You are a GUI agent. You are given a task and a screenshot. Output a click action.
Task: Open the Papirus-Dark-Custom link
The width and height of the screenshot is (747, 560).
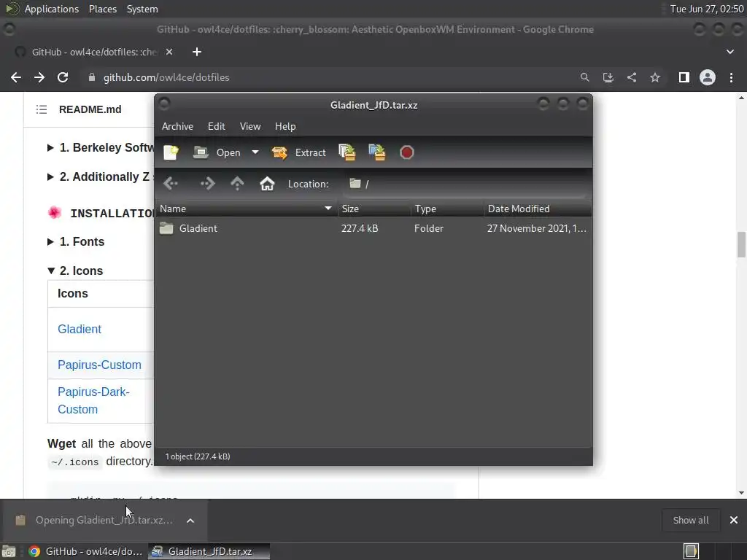click(x=93, y=400)
